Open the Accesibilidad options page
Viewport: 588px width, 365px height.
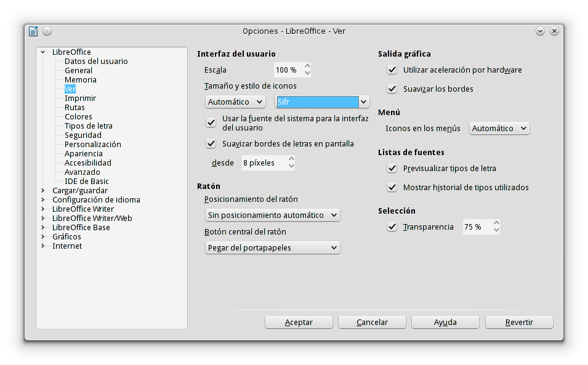click(x=88, y=162)
